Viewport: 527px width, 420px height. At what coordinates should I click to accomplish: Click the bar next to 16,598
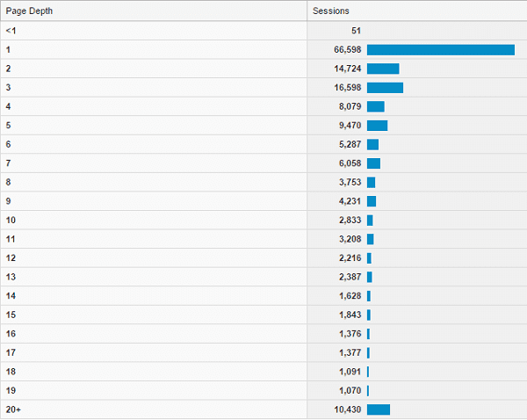tap(386, 88)
